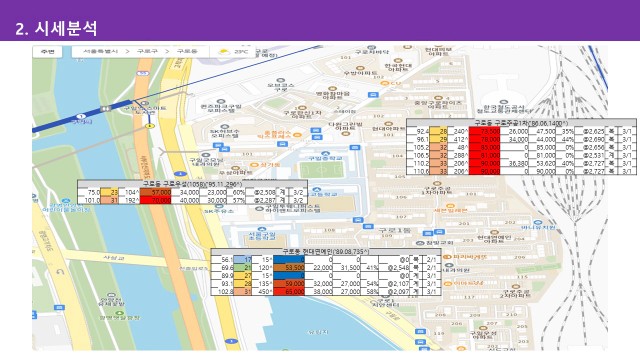Click the SK허브수 오피스텔 marker
Screen dimensions: 640x360
tap(224, 127)
